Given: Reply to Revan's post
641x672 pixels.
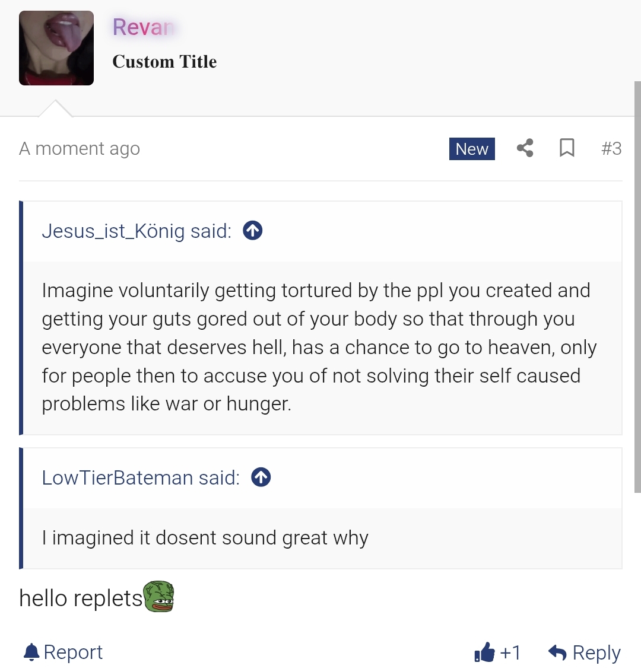Looking at the screenshot, I should pos(585,652).
